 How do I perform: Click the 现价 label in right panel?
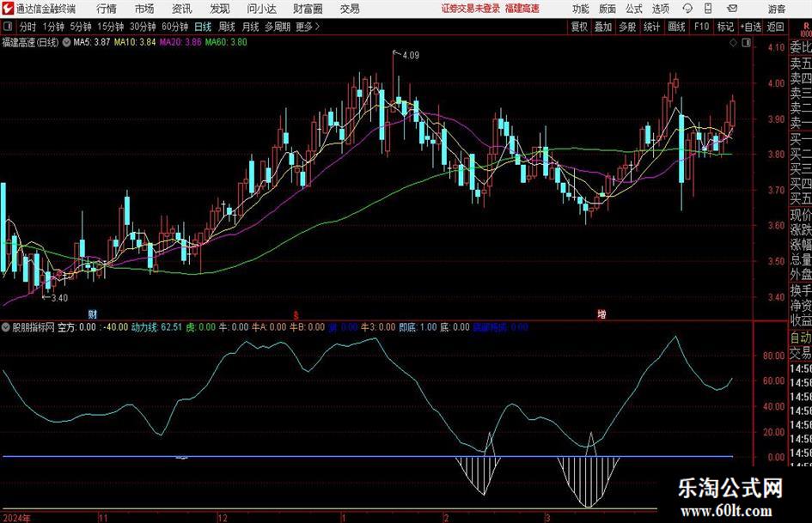[801, 215]
